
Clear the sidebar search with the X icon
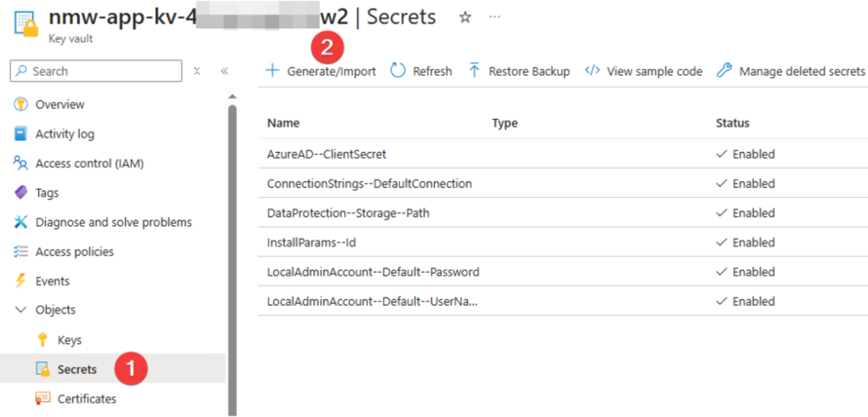pos(197,71)
